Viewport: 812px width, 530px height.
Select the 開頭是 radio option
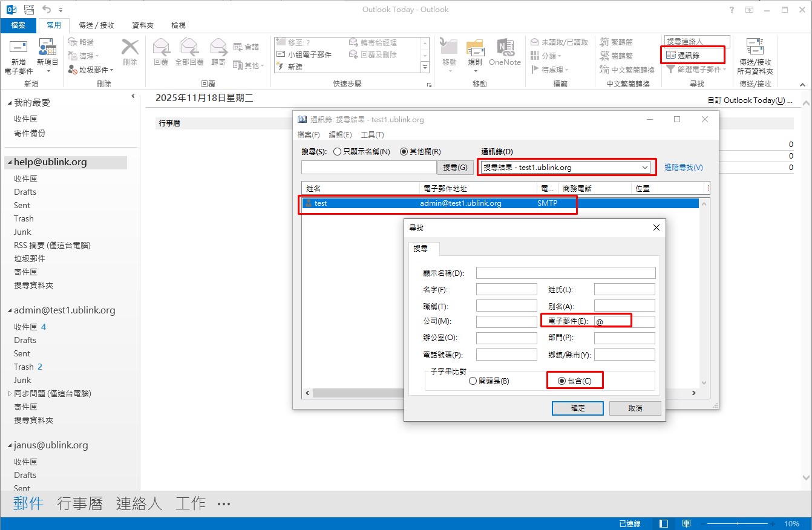coord(473,381)
